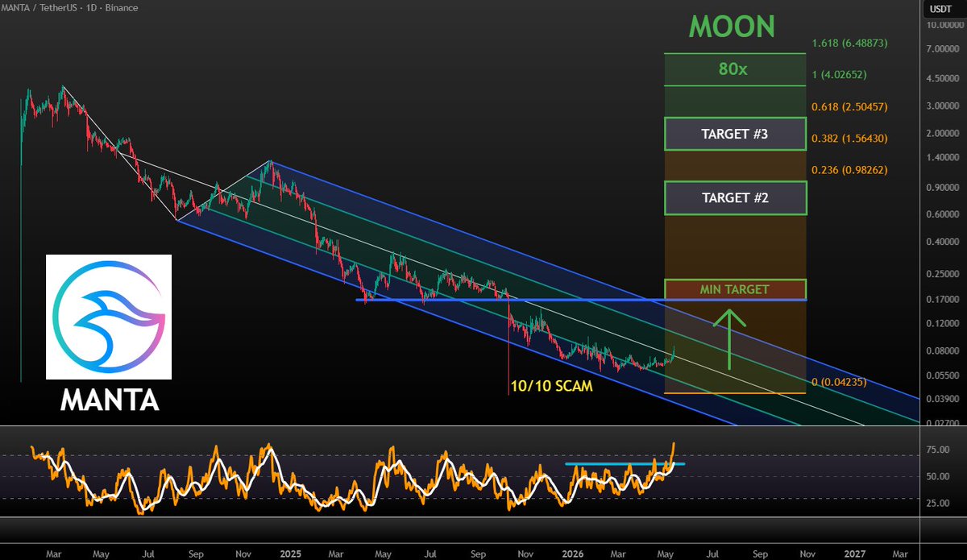Select the TARGET #3 box
The image size is (967, 560).
coord(734,134)
